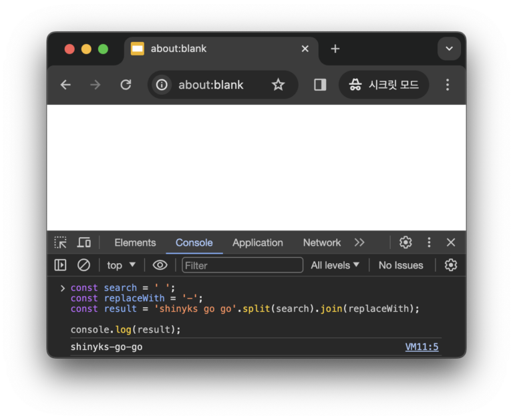The height and width of the screenshot is (420, 513).
Task: Show more DevTools tabs chevron
Action: point(359,242)
